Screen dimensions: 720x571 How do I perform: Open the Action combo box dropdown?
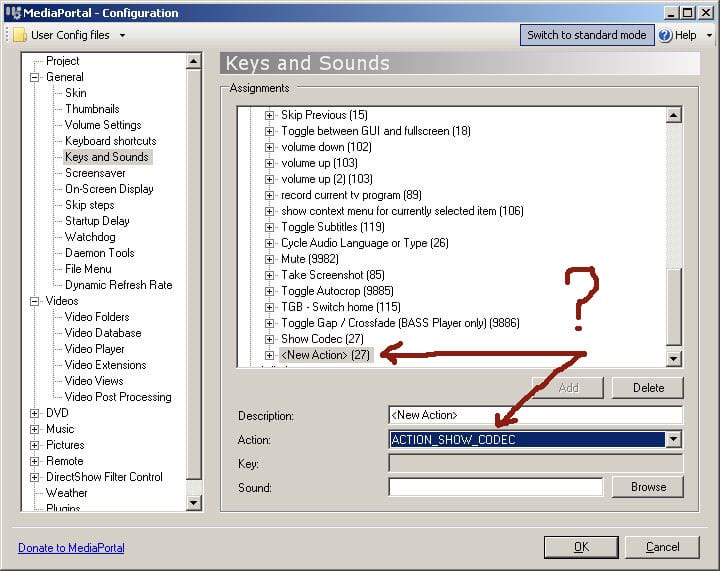[674, 440]
